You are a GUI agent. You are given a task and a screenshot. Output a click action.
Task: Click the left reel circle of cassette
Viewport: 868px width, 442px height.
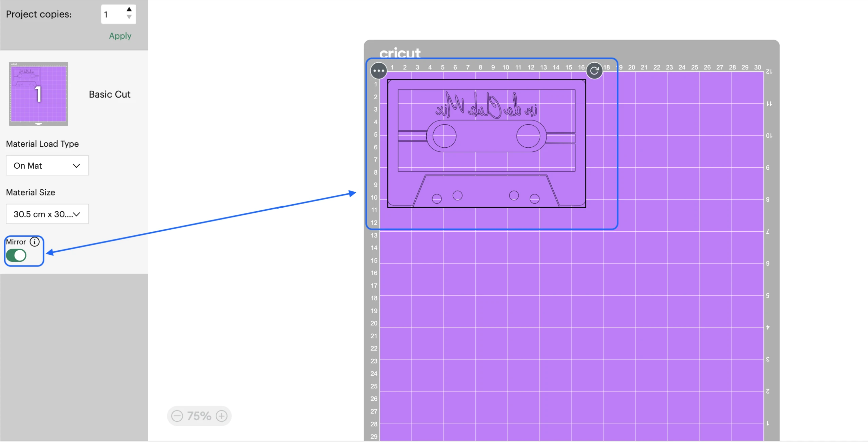click(444, 136)
